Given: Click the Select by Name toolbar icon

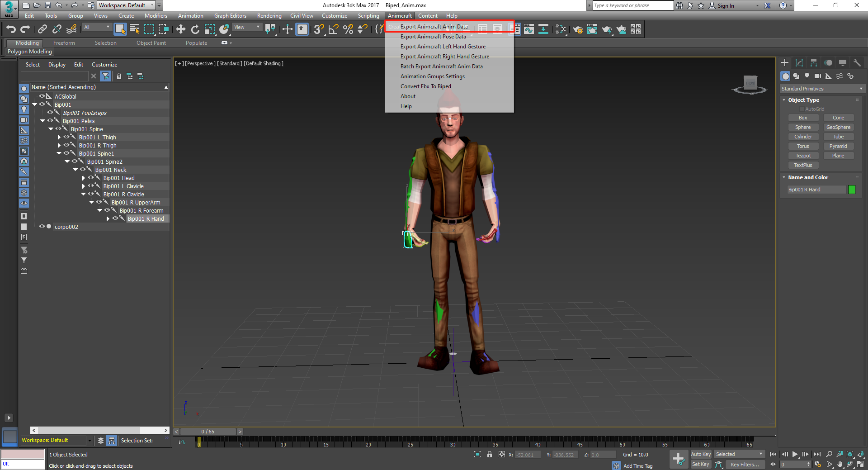Looking at the screenshot, I should 134,29.
